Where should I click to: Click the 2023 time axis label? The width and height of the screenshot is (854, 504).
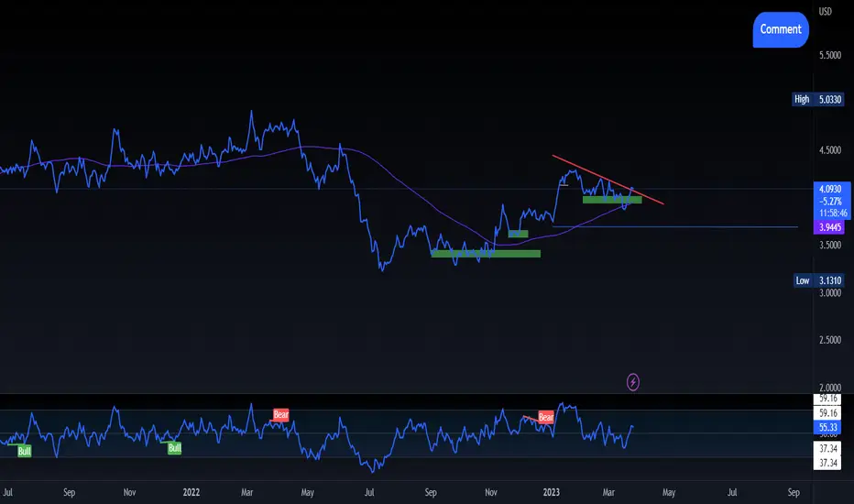pos(552,492)
